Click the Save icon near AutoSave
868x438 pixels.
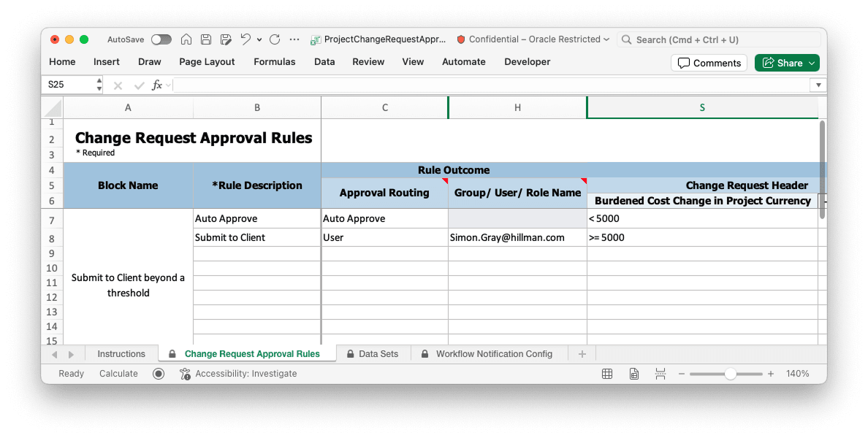pos(206,39)
